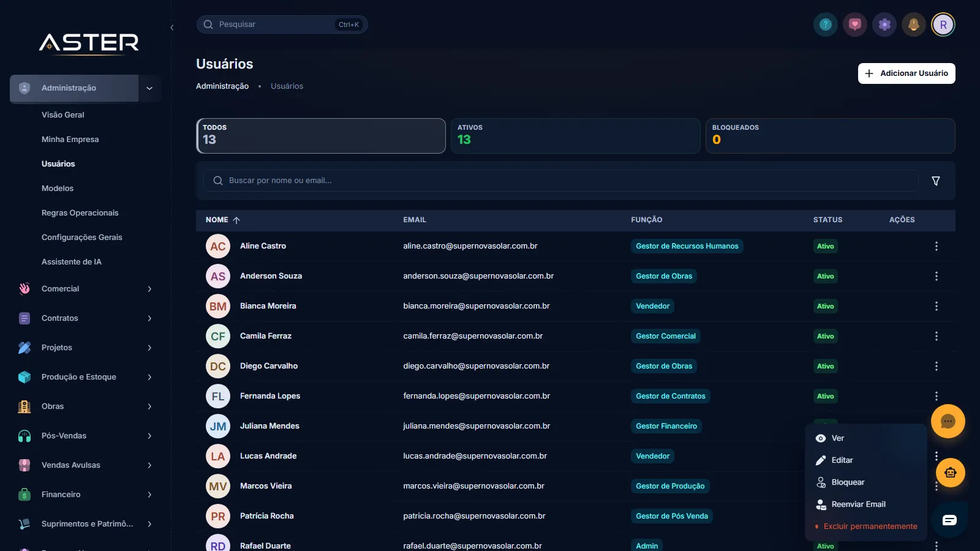Open actions menu for Bianca Moreira
The height and width of the screenshot is (551, 980).
tap(936, 306)
